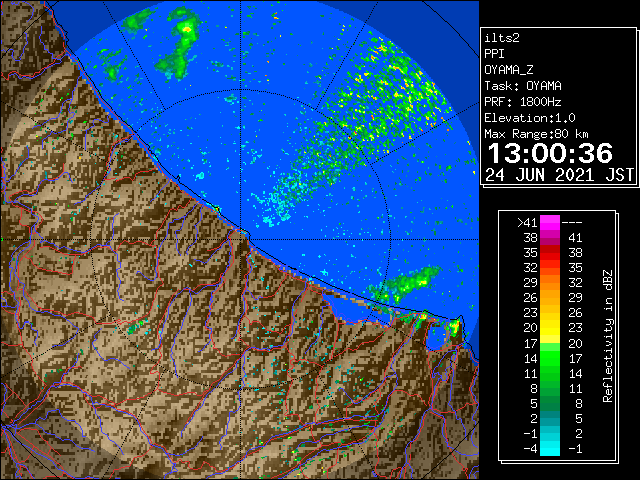Image resolution: width=640 pixels, height=480 pixels.
Task: Click the yellow 20-23 dBZ color band
Action: pos(550,328)
